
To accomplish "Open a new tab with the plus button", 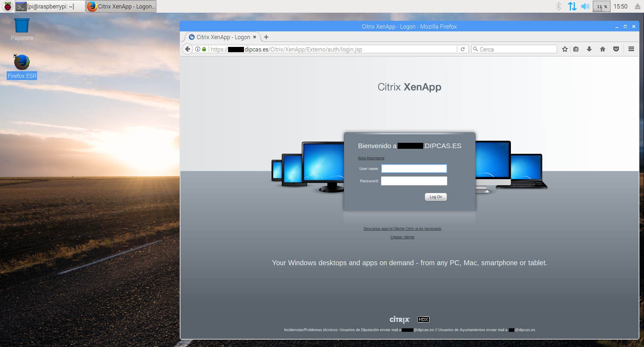I will click(x=266, y=37).
